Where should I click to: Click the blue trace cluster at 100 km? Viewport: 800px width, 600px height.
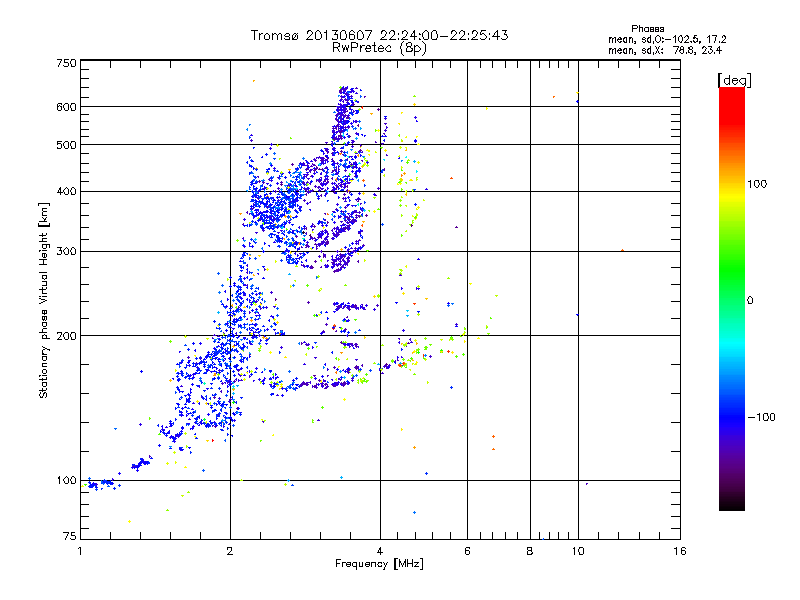coord(102,484)
